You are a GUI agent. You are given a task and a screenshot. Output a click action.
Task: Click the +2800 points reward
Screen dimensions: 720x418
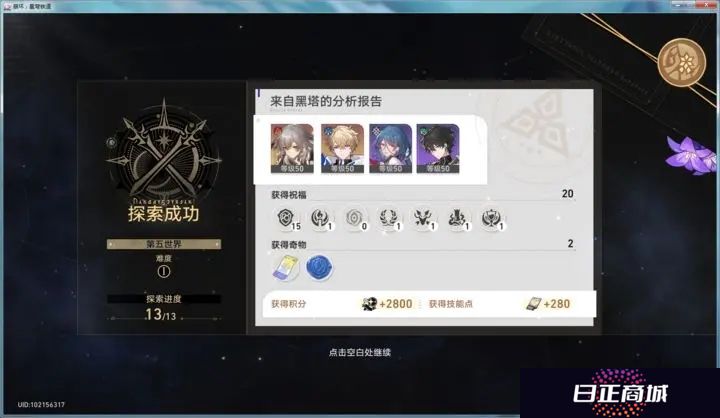387,304
